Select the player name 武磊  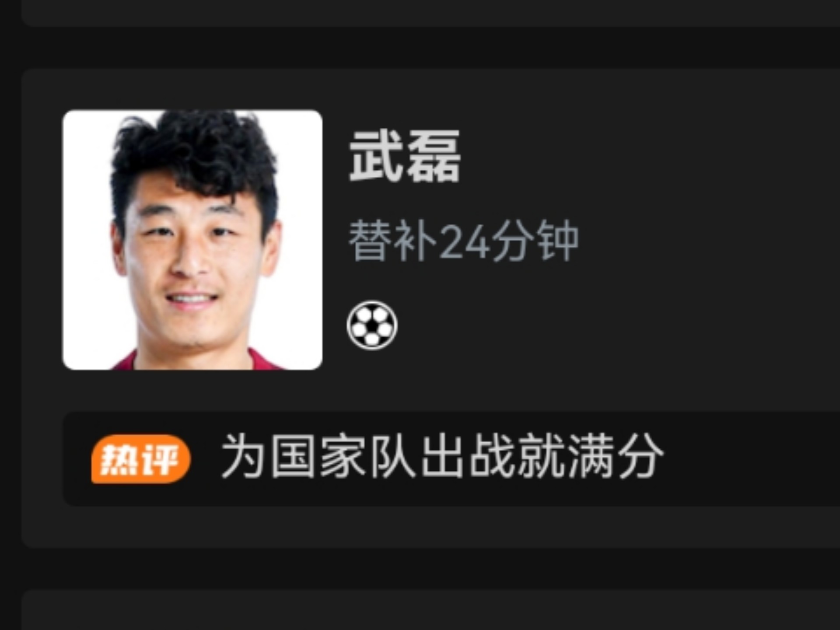click(x=405, y=156)
